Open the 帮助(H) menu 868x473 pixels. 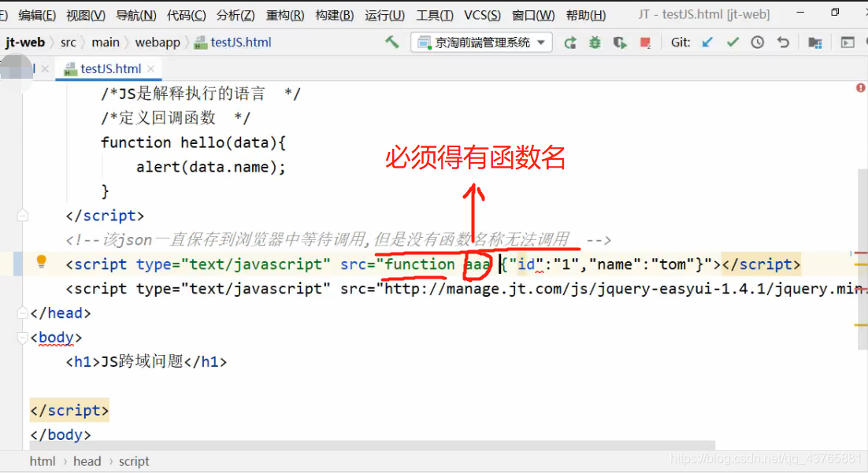coord(586,15)
